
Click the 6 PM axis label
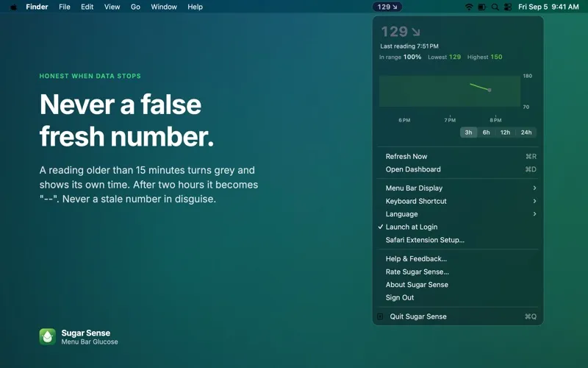point(404,120)
